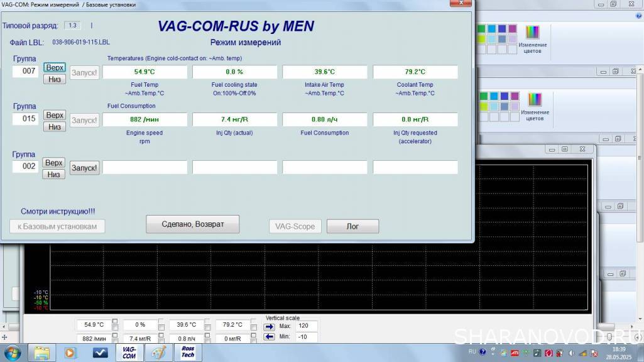Click the Лог button
This screenshot has height=362, width=644.
pyautogui.click(x=352, y=226)
